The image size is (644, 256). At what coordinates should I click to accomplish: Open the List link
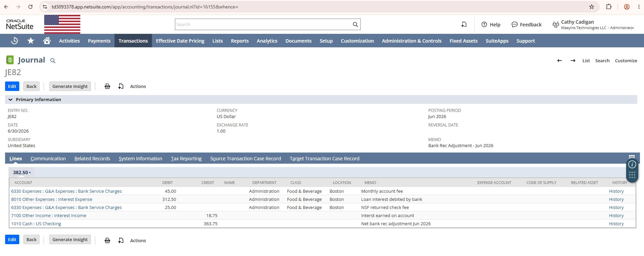[586, 61]
